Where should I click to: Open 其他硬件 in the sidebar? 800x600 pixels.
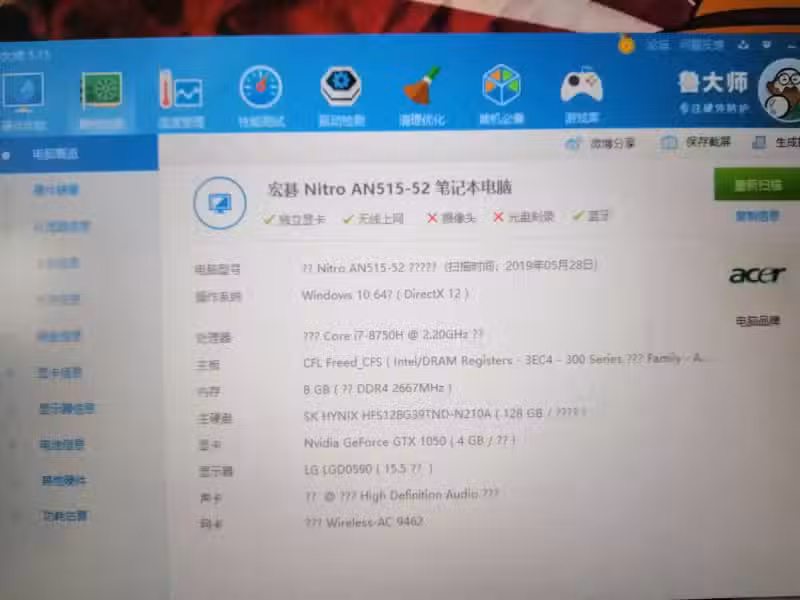64,480
